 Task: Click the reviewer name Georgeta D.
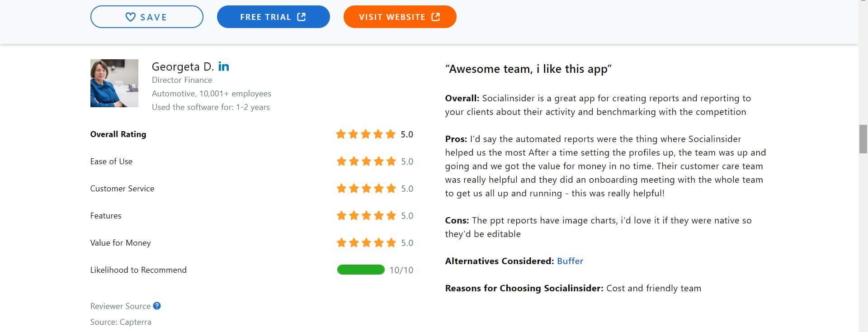pos(183,66)
